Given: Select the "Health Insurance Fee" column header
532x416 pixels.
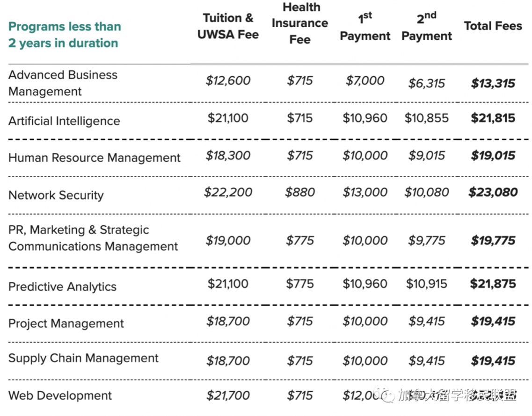Looking at the screenshot, I should (299, 23).
